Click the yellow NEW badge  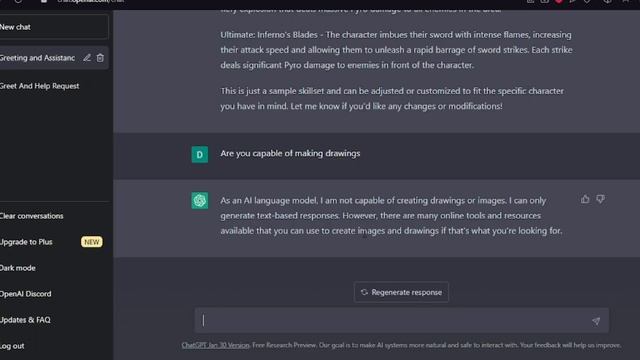pos(91,242)
